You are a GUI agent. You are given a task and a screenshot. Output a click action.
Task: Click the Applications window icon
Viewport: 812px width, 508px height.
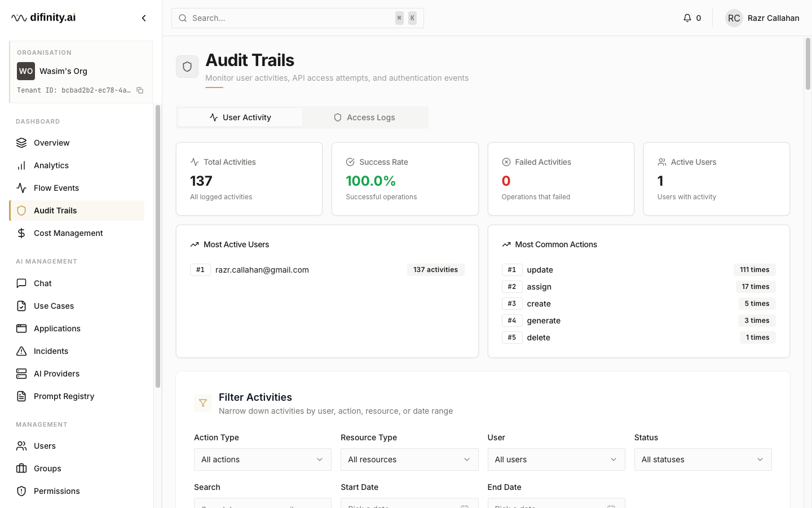coord(21,329)
